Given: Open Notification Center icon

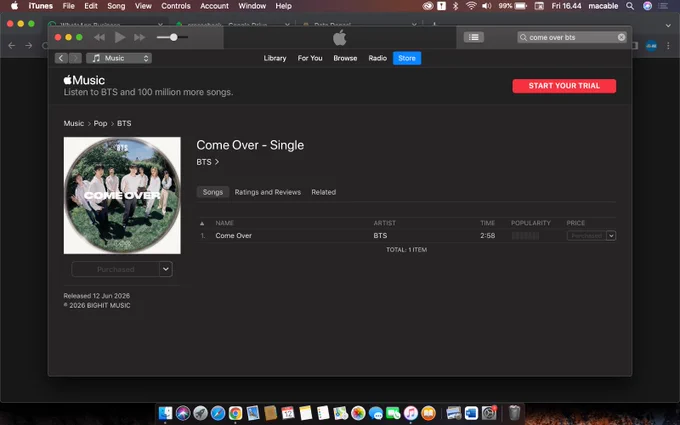Looking at the screenshot, I should point(663,6).
